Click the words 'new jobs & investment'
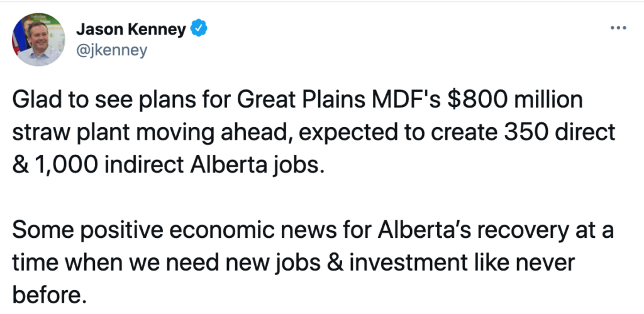 (x=364, y=262)
